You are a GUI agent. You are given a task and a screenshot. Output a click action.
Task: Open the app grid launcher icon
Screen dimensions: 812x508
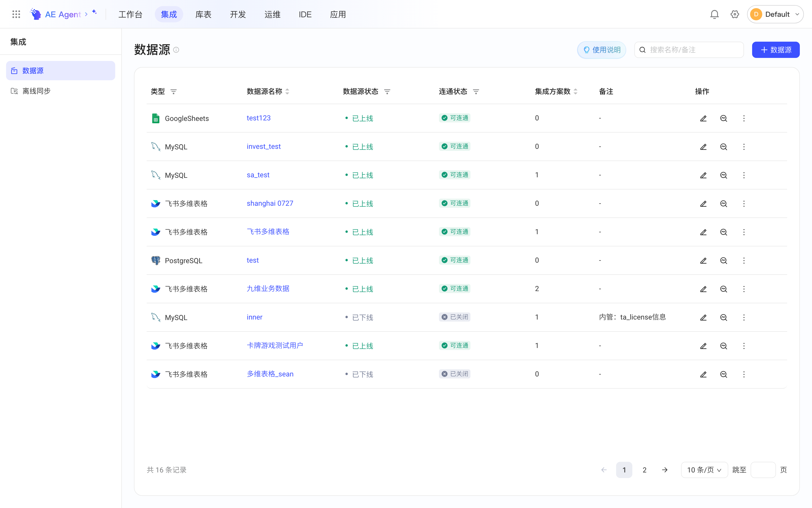pos(16,14)
